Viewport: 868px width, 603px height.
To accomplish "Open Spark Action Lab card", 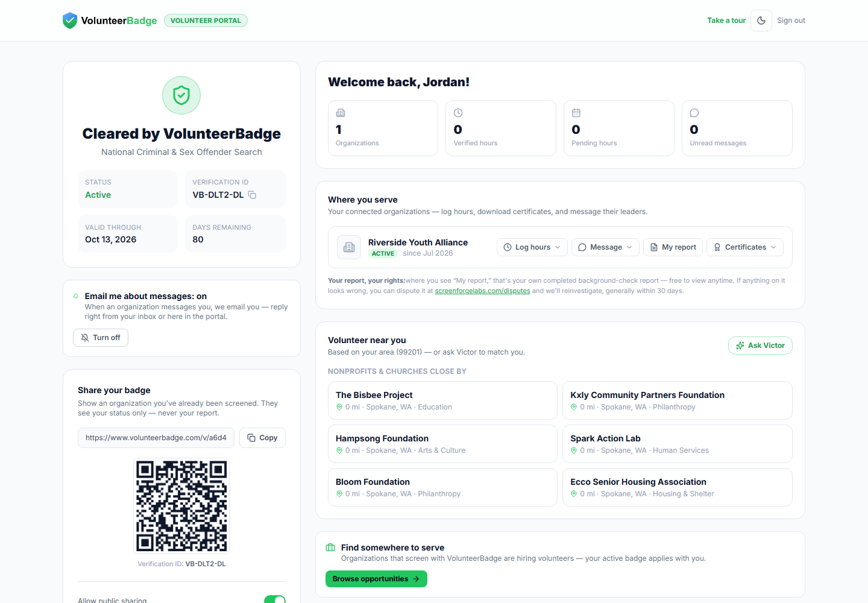I will point(678,444).
